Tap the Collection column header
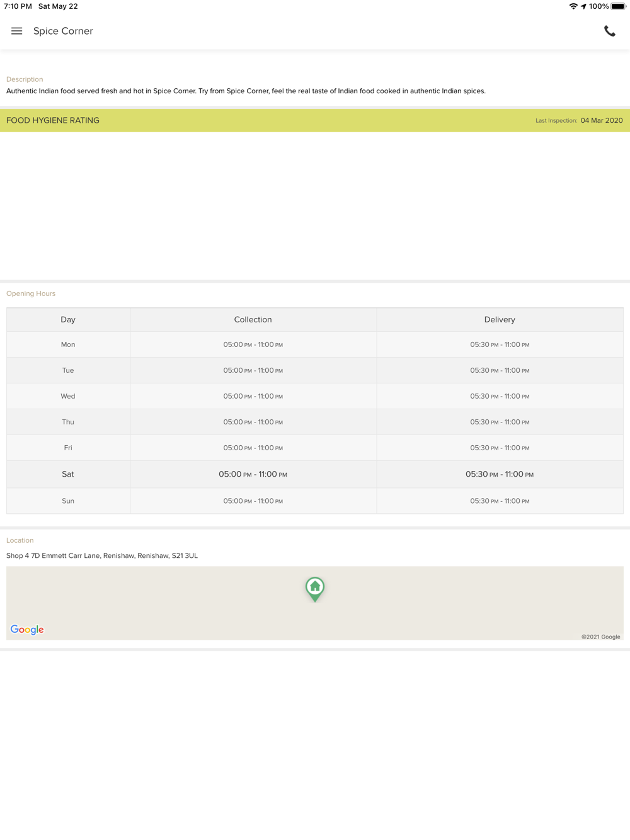Image resolution: width=630 pixels, height=840 pixels. coord(253,320)
